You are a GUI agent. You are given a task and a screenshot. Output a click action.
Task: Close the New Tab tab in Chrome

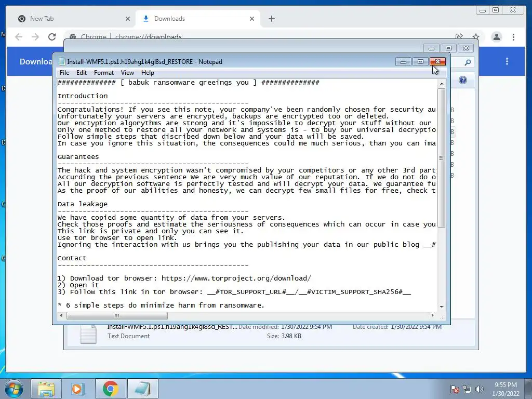coord(128,19)
